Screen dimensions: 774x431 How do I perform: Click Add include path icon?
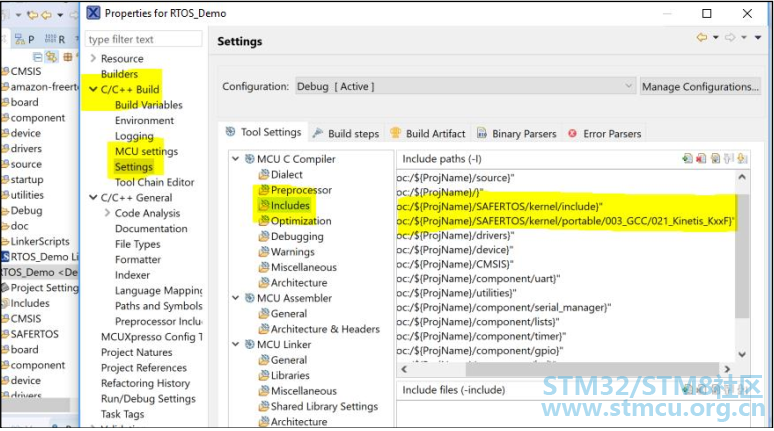(x=687, y=159)
